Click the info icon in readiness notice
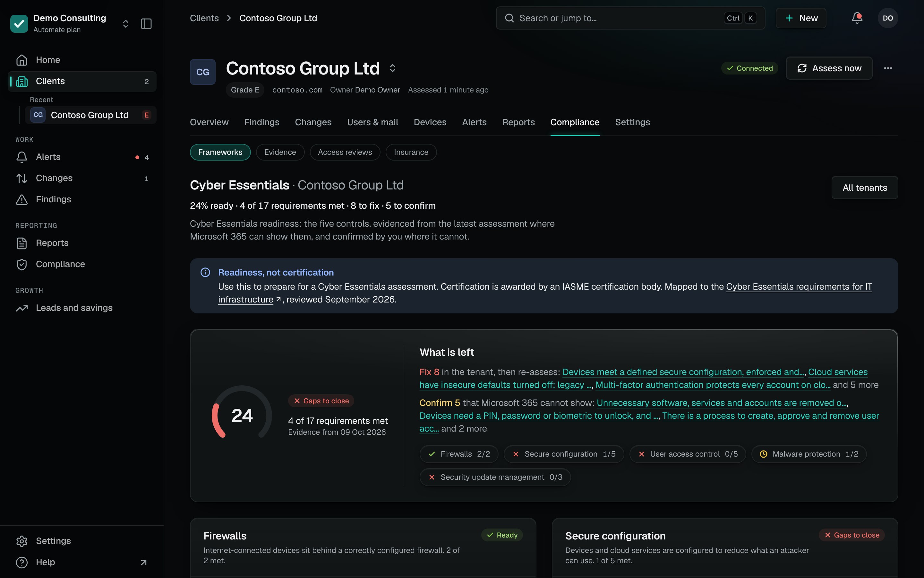The image size is (924, 578). (205, 273)
